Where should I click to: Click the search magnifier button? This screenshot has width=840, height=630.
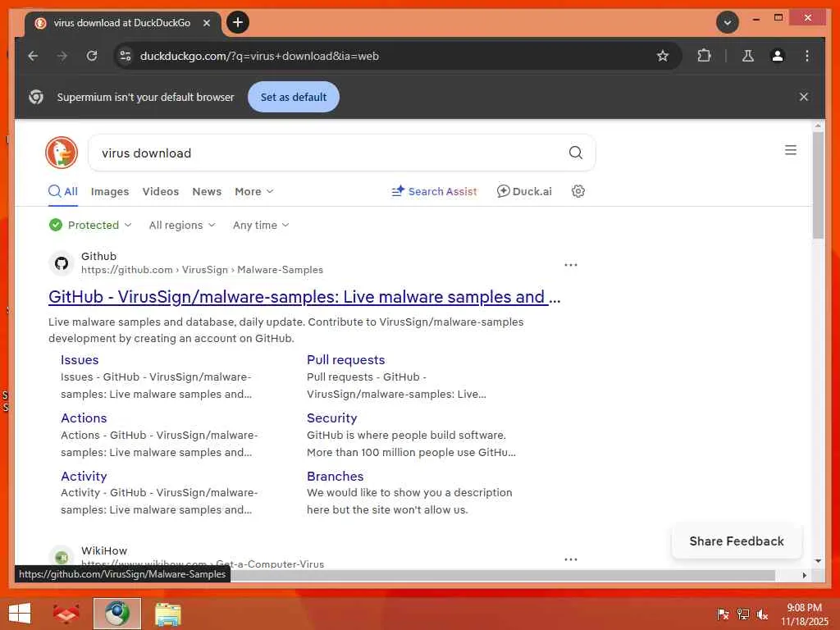point(575,153)
